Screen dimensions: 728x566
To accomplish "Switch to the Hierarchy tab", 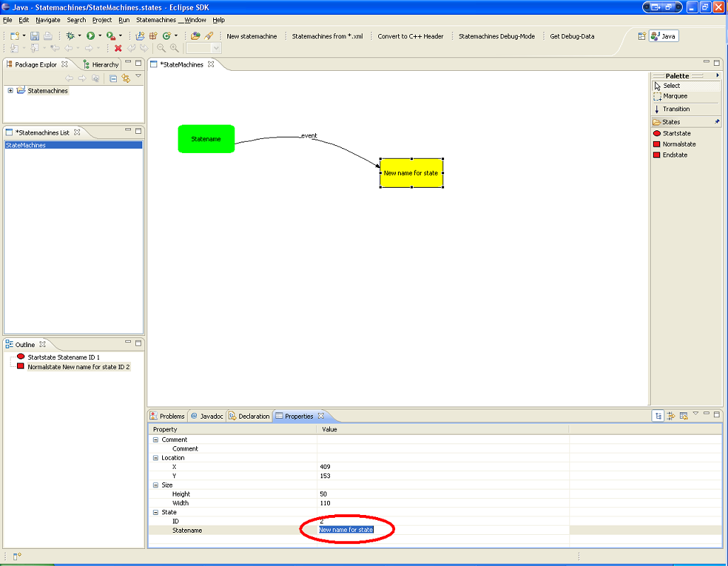I will coord(101,64).
